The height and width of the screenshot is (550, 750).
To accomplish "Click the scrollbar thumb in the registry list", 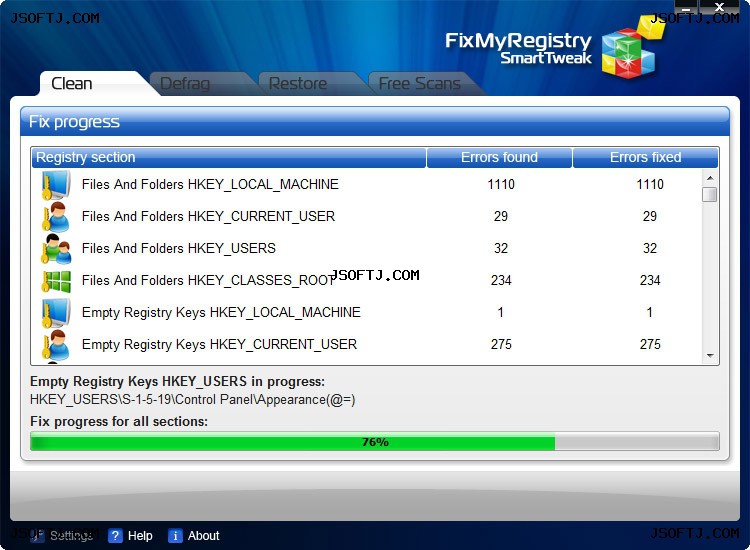I will click(x=710, y=195).
